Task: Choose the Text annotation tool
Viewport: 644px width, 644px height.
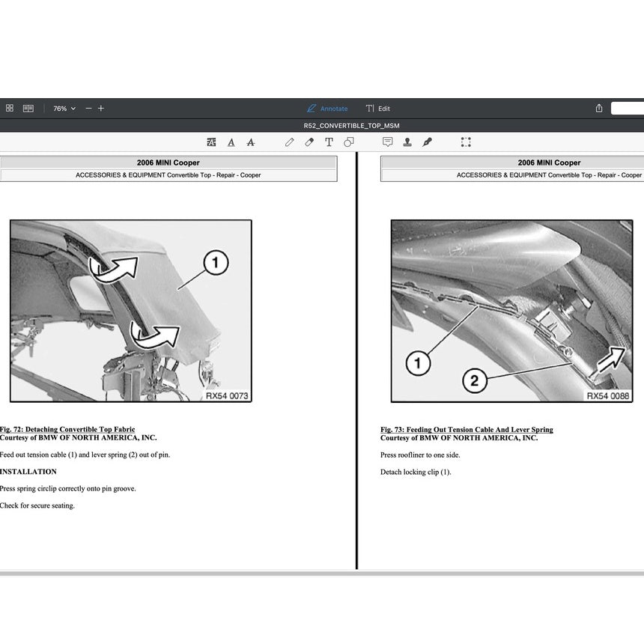Action: (x=329, y=142)
